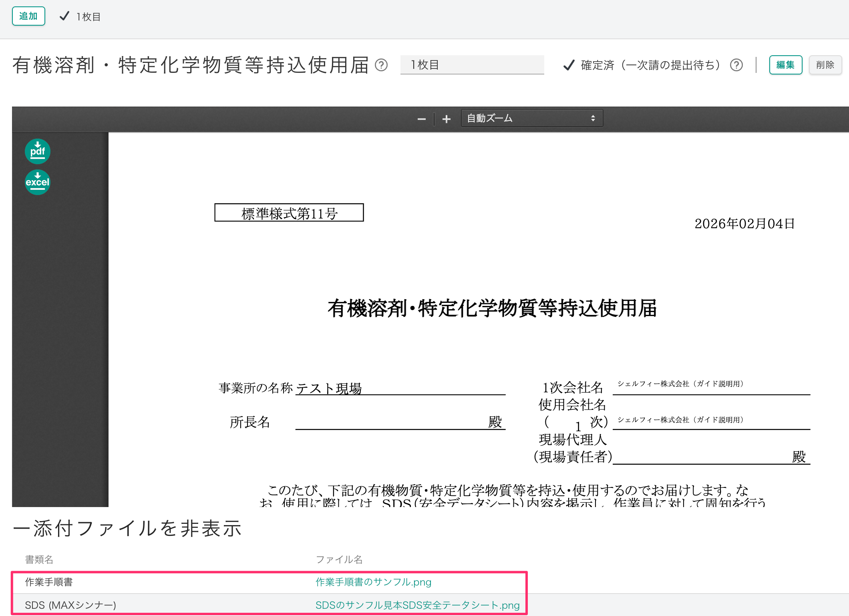The image size is (849, 616).
Task: Click checkmark icon next to 1枚目 tab
Action: coord(64,16)
